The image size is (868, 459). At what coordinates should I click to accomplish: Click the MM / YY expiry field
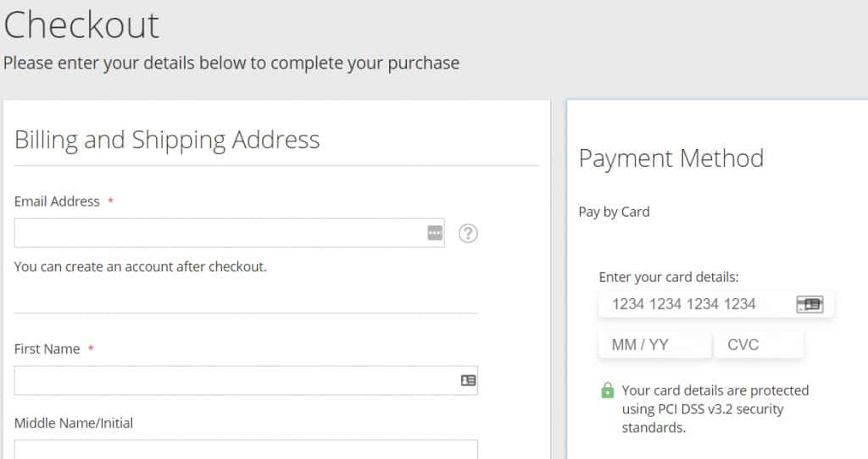[654, 345]
